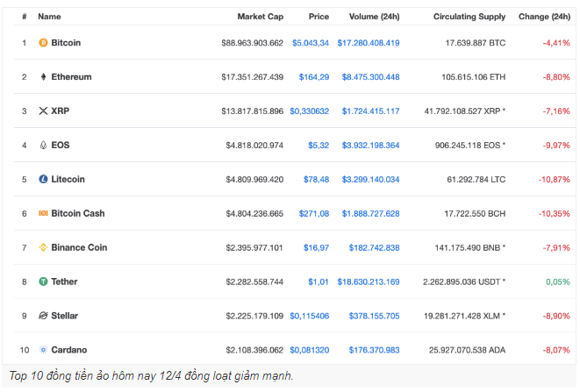
Task: Sort by the # rank column header
Action: [24, 17]
